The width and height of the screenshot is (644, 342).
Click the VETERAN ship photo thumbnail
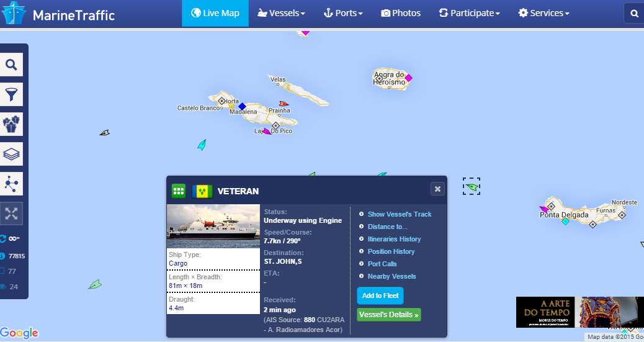pyautogui.click(x=213, y=226)
